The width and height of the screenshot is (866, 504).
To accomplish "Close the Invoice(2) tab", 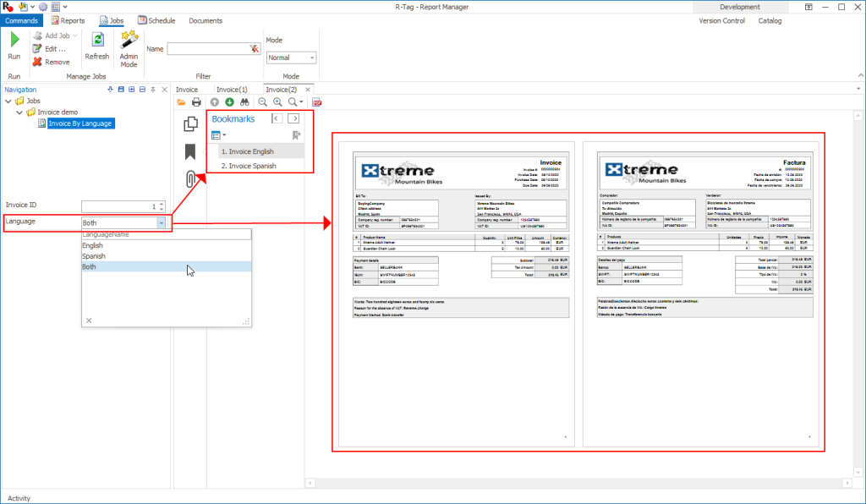I will tap(308, 90).
